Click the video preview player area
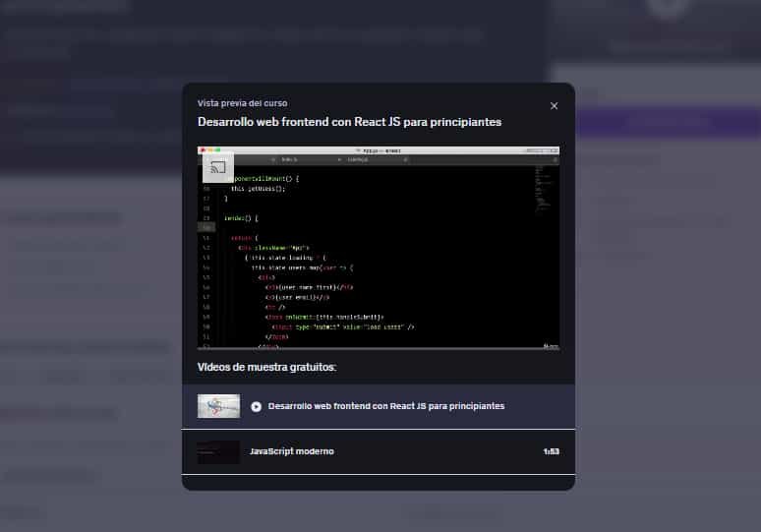761x532 pixels. coord(379,247)
